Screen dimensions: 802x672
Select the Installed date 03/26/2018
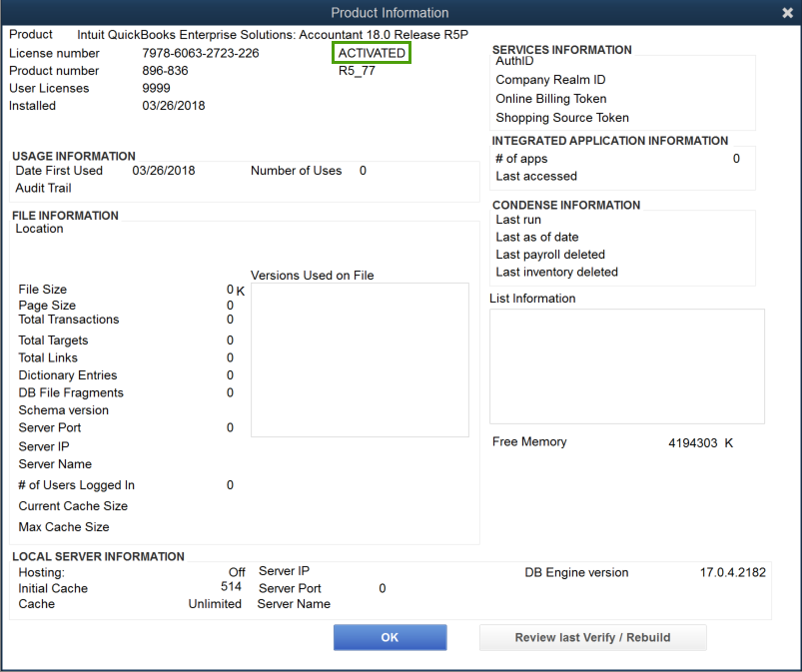(174, 106)
